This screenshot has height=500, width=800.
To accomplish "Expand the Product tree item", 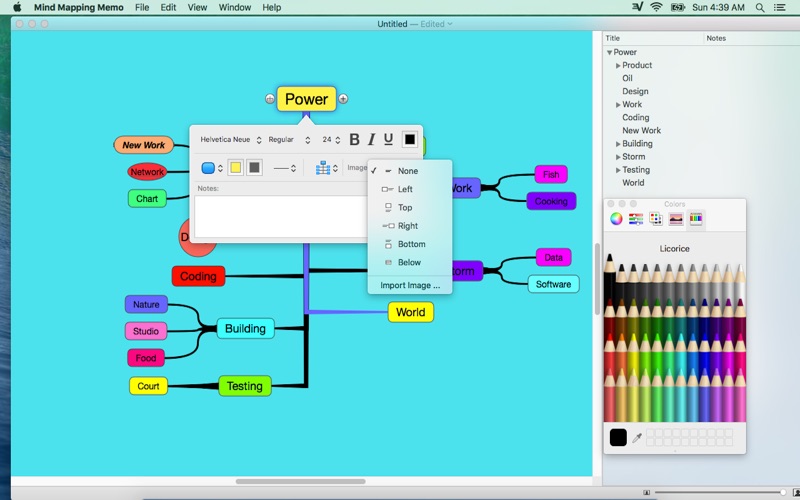I will click(x=618, y=65).
